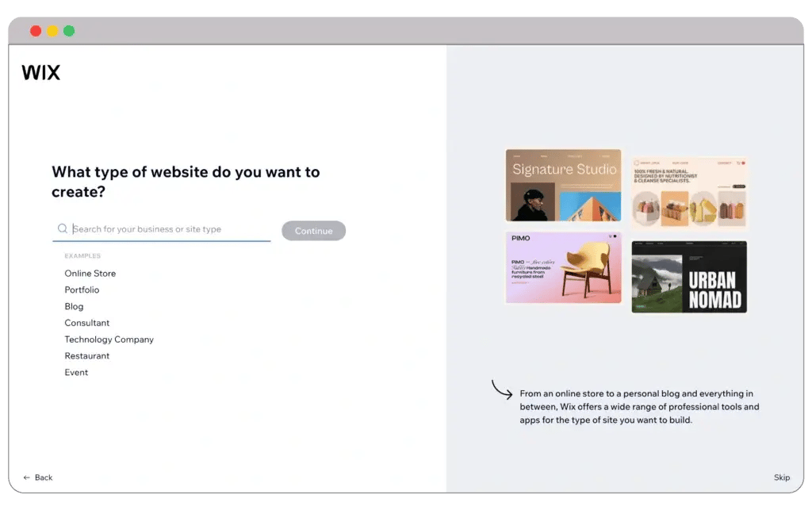Click the green maximize window dot
This screenshot has height=510, width=812.
point(69,31)
